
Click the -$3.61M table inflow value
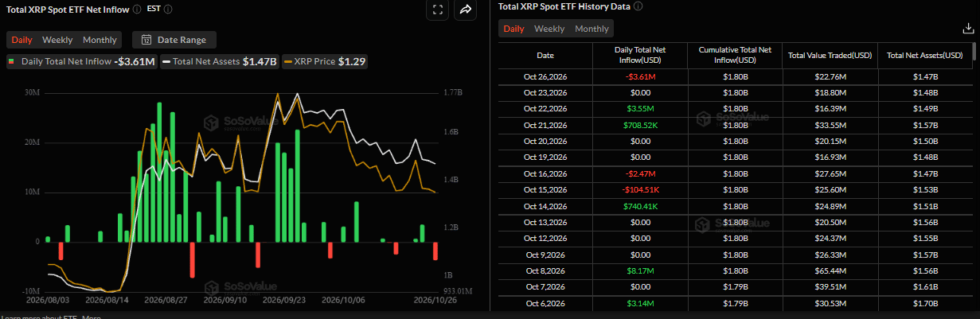[640, 76]
